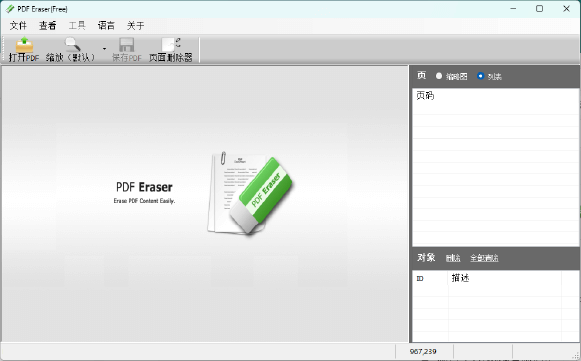Click the coordinates readout in status bar
The height and width of the screenshot is (361, 581).
pyautogui.click(x=423, y=351)
